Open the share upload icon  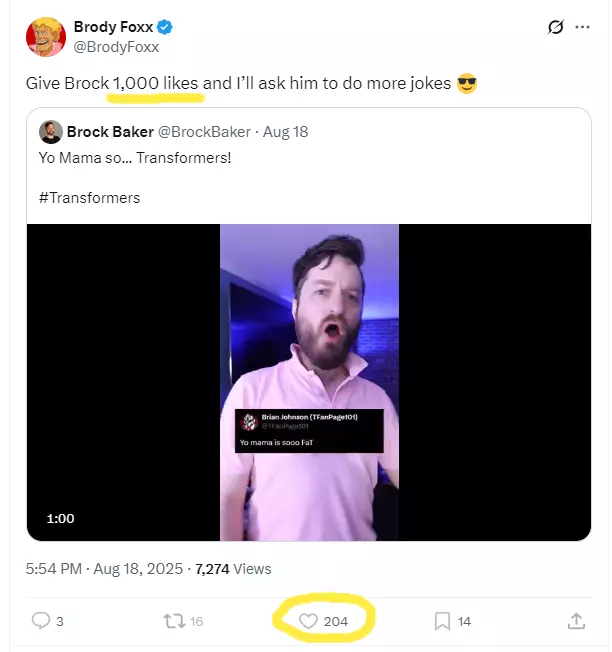coord(576,621)
